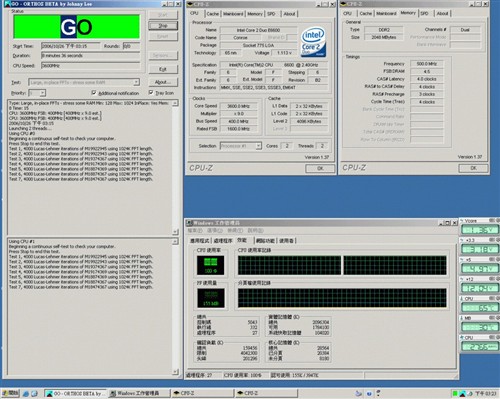Image resolution: width=500 pixels, height=399 pixels.
Task: Click OK in the CPU-Z CPU window
Action: 320,168
